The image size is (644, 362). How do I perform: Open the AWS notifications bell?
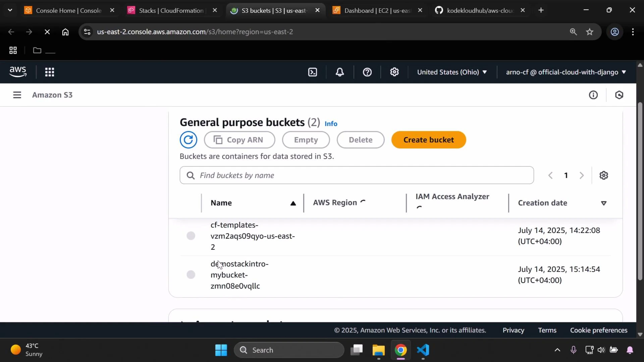click(x=339, y=72)
